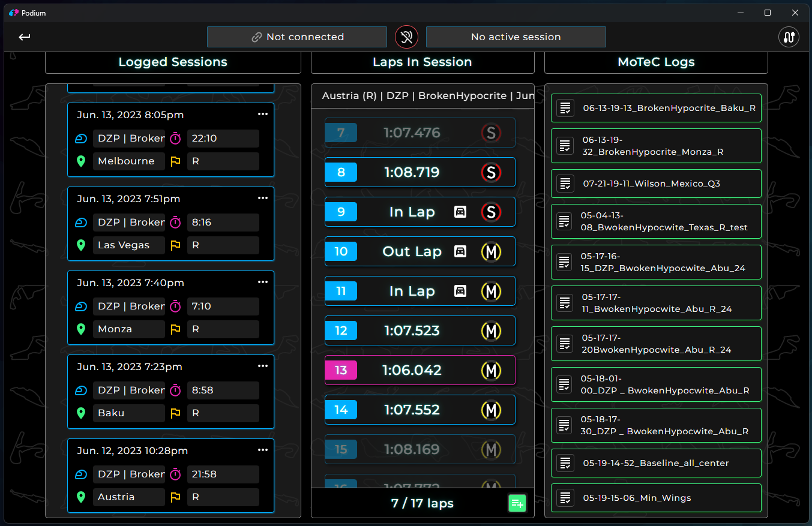Open log 06-13-19-32_BrokenHypocrite_Monza_R
The image size is (812, 526).
[x=656, y=146]
